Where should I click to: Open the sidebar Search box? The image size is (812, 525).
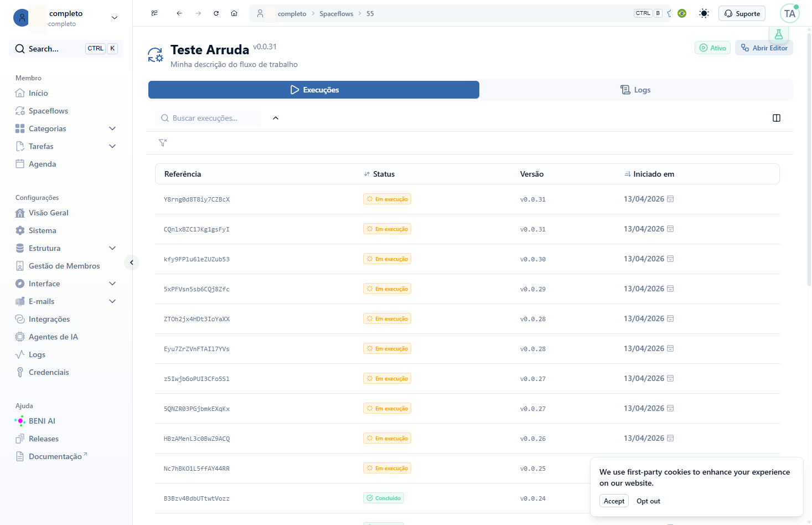66,49
